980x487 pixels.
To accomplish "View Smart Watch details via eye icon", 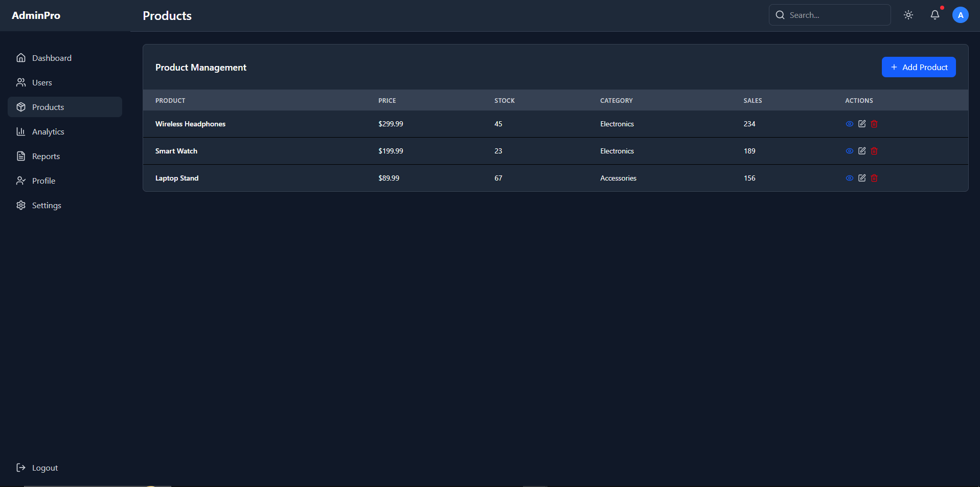I will pos(849,151).
